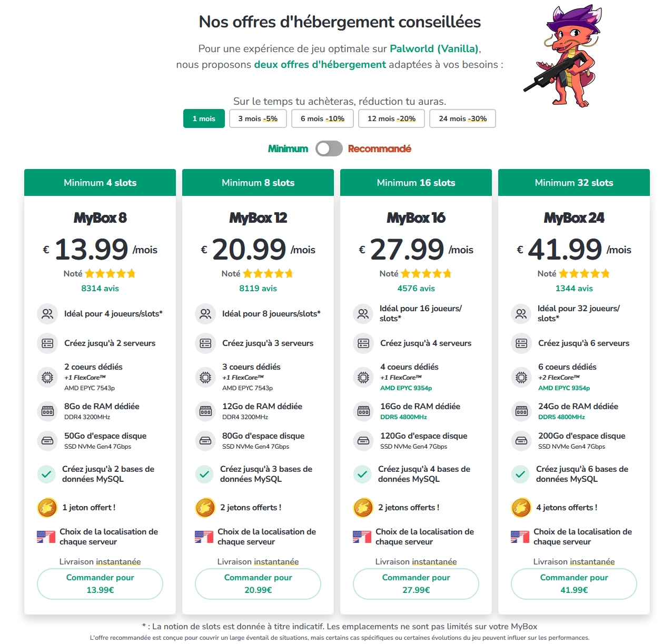Select the 1 mois billing period

click(204, 118)
